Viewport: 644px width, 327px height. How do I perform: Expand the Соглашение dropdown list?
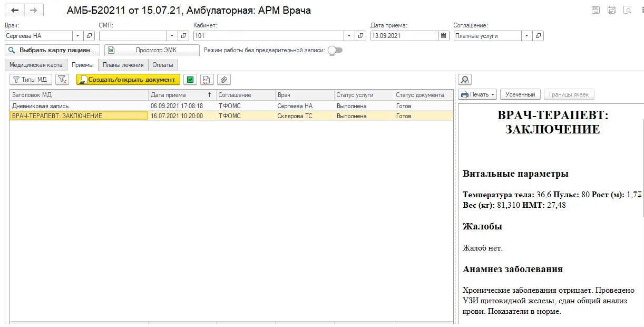point(527,36)
